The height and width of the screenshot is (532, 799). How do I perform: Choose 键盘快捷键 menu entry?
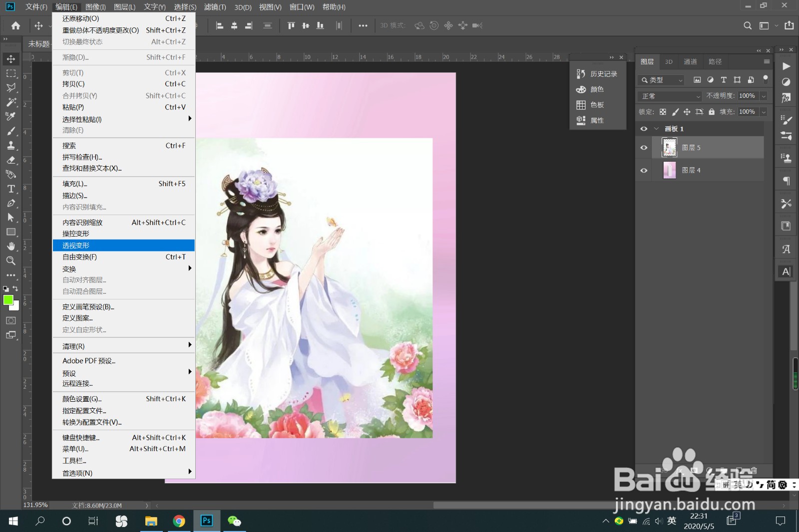[x=123, y=437]
